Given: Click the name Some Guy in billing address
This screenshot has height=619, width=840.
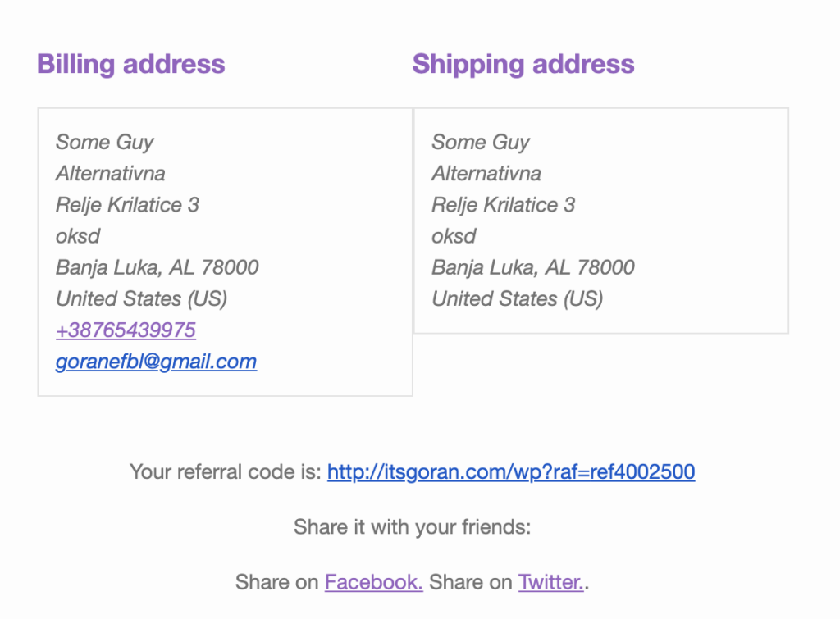Looking at the screenshot, I should click(104, 143).
